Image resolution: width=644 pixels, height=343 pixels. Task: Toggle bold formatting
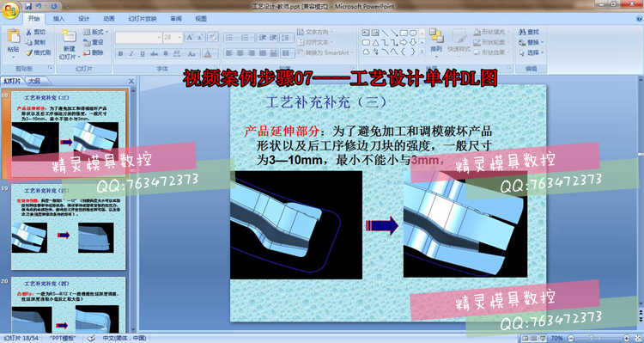(121, 53)
